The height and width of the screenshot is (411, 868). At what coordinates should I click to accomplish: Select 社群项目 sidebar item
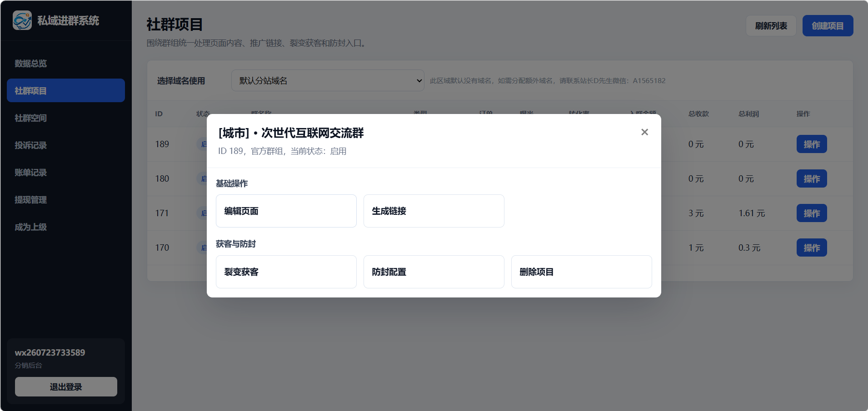(66, 90)
